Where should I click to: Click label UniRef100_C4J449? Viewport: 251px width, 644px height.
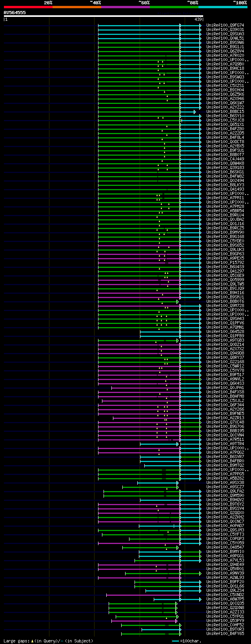(x=225, y=159)
